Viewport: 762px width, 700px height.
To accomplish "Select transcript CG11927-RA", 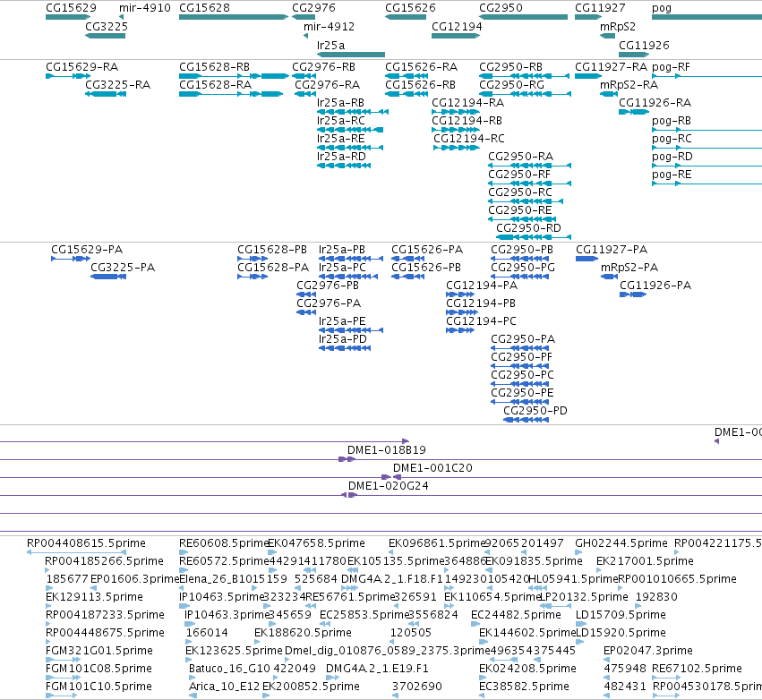I will pyautogui.click(x=588, y=76).
